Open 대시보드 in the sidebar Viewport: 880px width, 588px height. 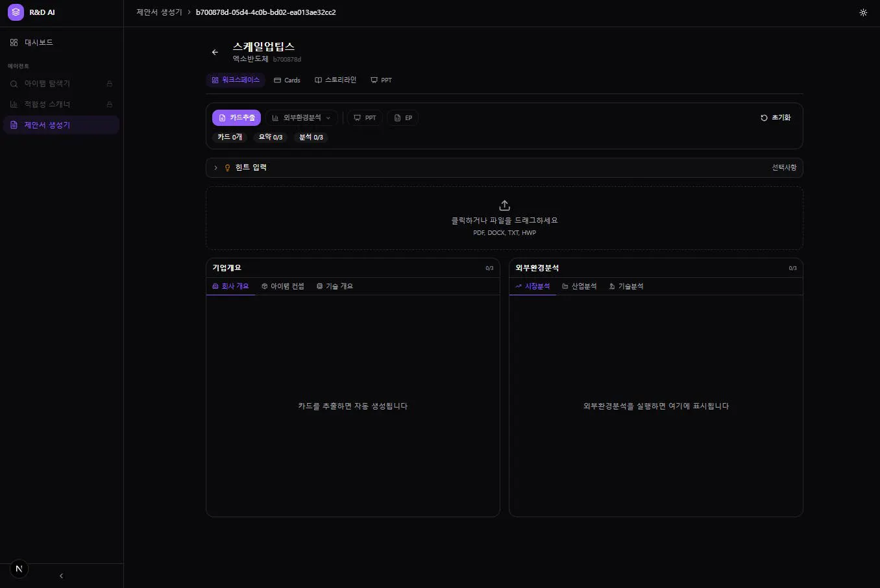(x=62, y=42)
